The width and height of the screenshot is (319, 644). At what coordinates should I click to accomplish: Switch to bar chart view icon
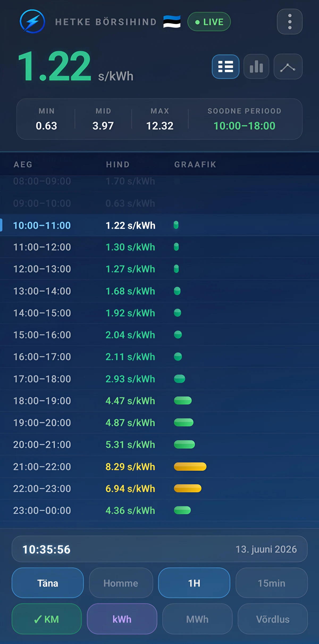point(256,67)
